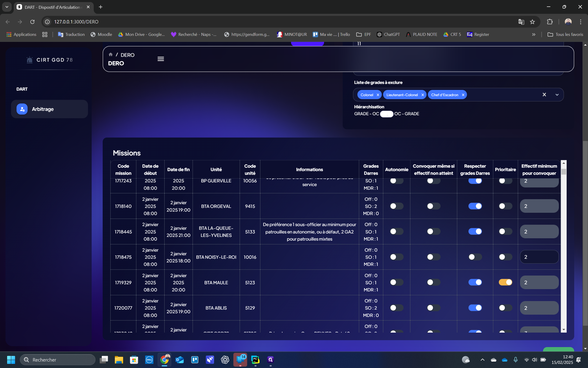588x368 pixels.
Task: Open the ChatGPT bookmark
Action: click(x=388, y=34)
